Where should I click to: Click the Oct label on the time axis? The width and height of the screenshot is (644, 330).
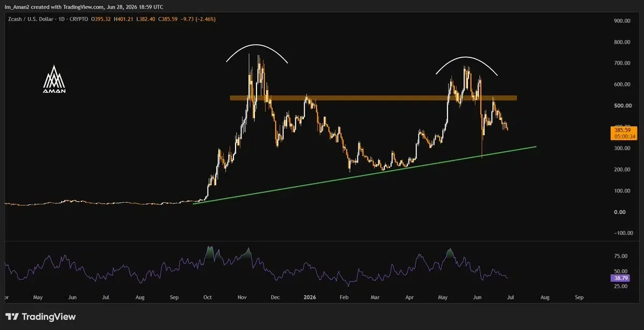pyautogui.click(x=208, y=297)
